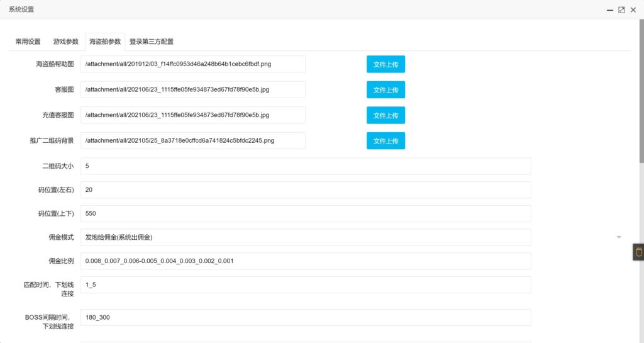Click the 匹配时间 input showing 1_5

(306, 284)
